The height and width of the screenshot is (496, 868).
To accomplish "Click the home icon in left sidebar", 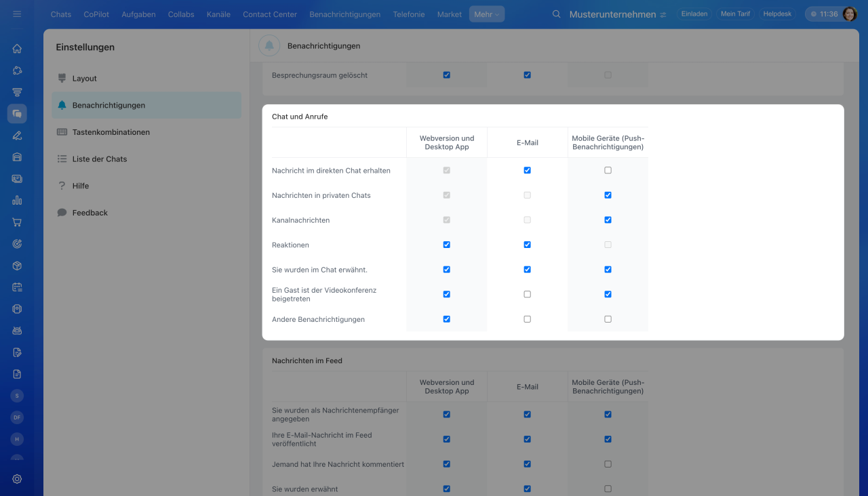I will click(17, 49).
